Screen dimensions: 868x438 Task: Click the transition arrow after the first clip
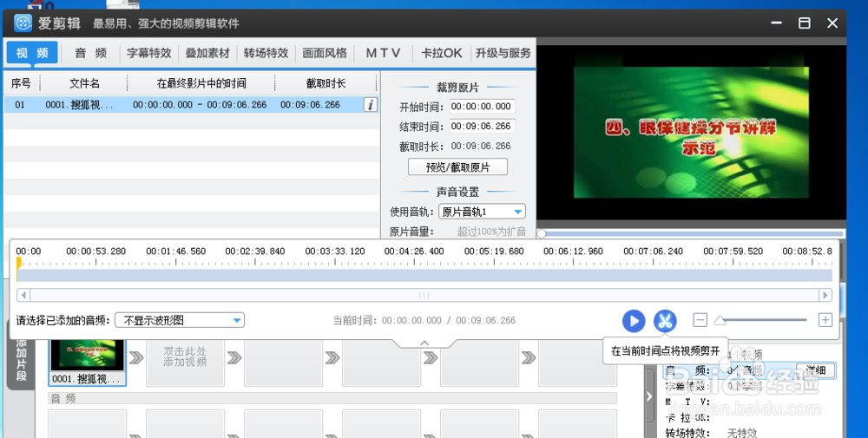pos(136,358)
